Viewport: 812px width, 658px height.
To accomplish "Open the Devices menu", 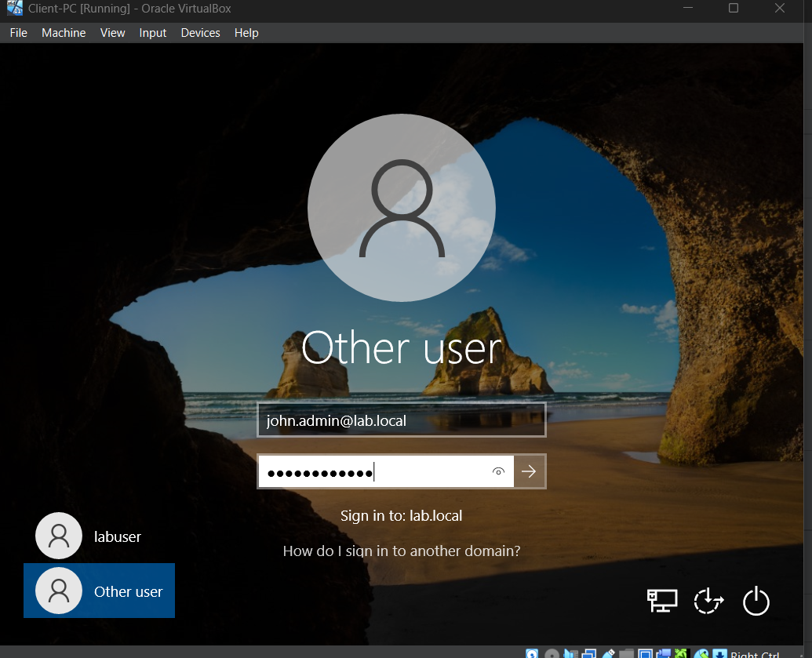I will pyautogui.click(x=200, y=33).
